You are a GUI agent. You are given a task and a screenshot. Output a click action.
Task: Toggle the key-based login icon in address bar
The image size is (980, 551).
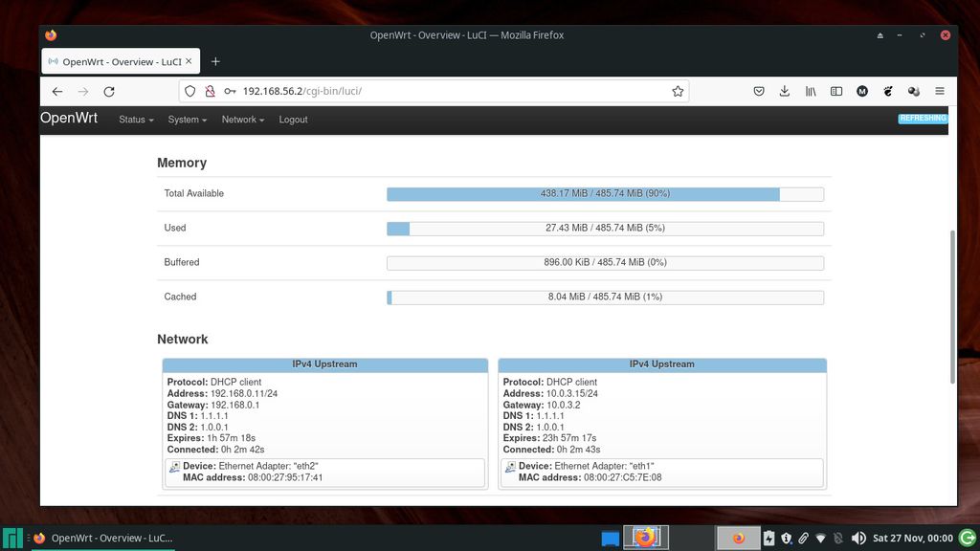230,90
